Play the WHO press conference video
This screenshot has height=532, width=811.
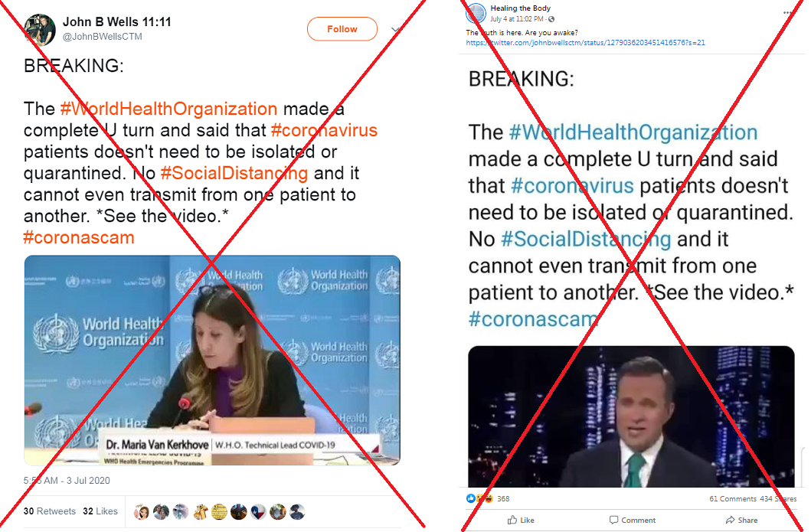[212, 361]
